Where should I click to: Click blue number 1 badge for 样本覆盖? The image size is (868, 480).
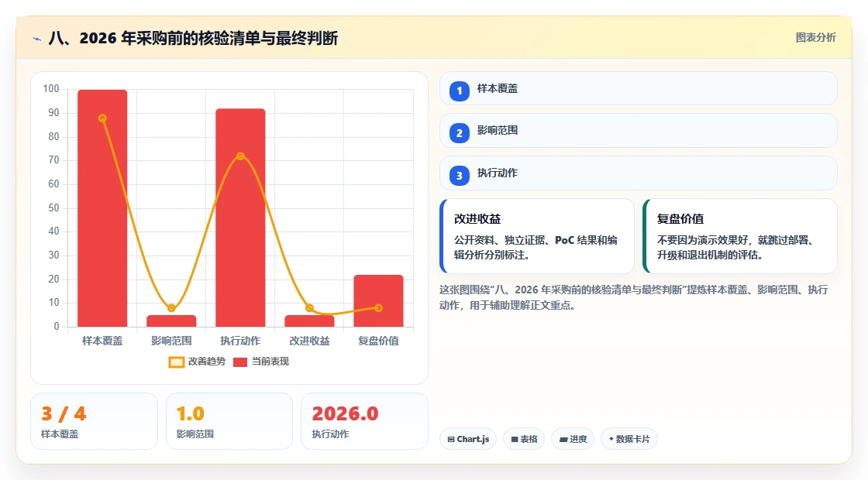(x=460, y=91)
